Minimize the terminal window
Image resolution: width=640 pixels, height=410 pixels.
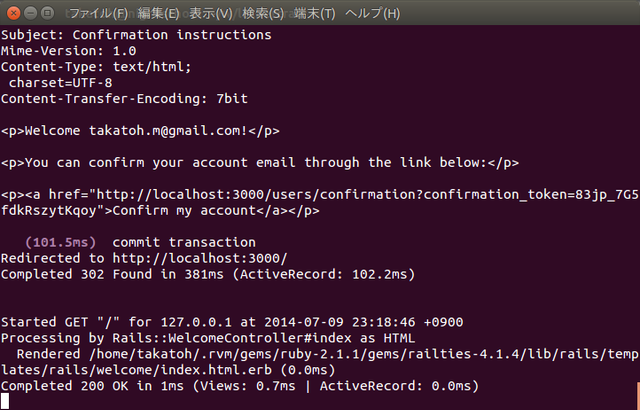coord(30,13)
